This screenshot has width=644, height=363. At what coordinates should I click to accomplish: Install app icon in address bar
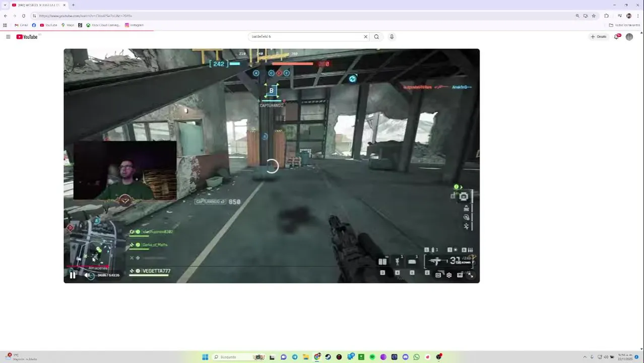coord(586,16)
